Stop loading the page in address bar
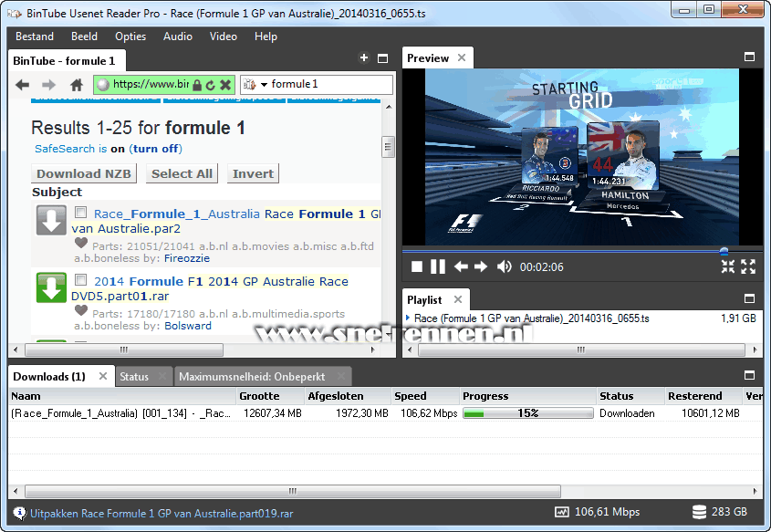This screenshot has width=771, height=532. 225,85
